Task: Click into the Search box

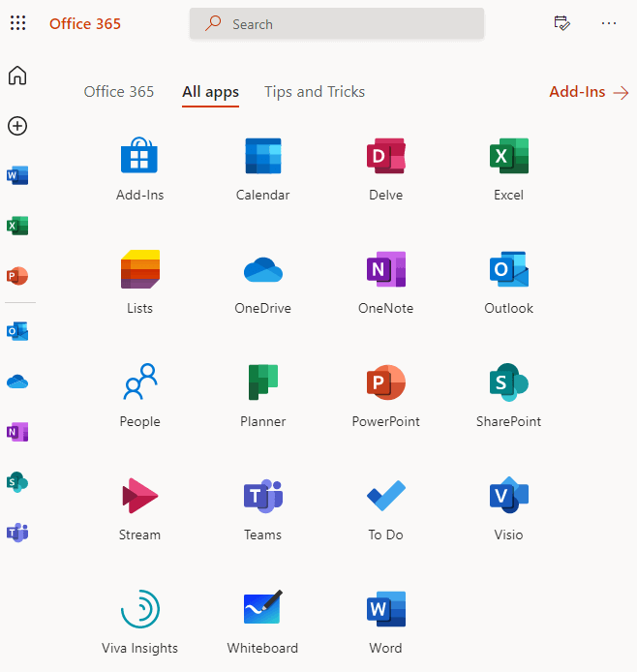Action: click(x=349, y=24)
